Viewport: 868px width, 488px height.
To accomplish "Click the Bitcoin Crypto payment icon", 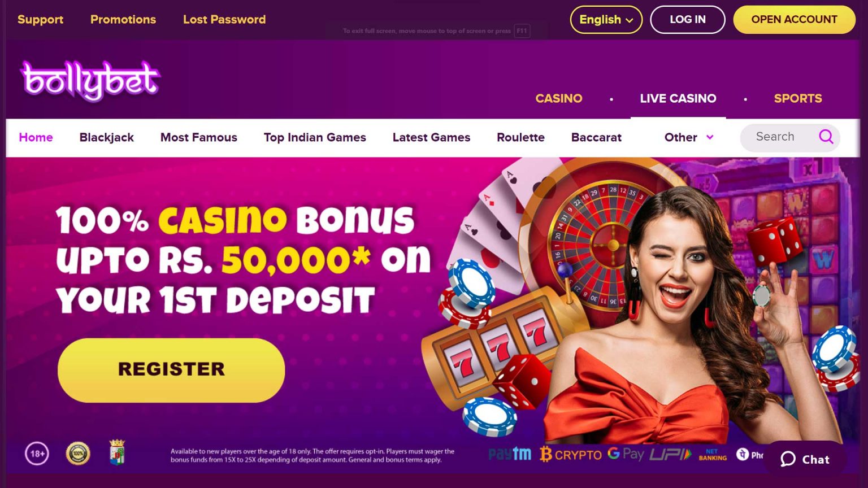I will tap(571, 455).
